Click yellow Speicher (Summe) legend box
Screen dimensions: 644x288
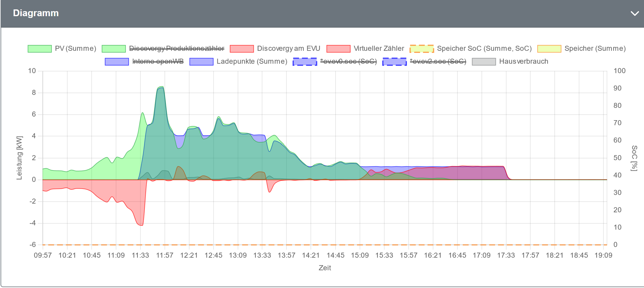[x=549, y=49]
